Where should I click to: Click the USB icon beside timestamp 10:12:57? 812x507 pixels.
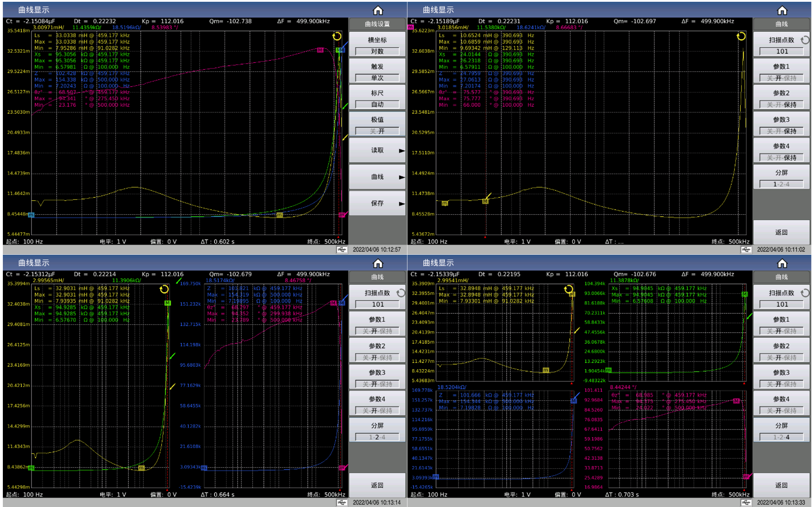point(342,249)
